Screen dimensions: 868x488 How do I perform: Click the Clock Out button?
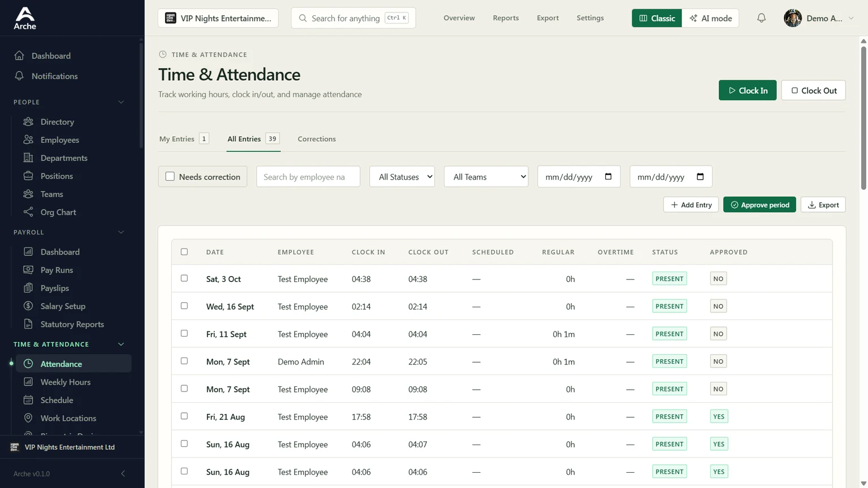[x=813, y=90]
